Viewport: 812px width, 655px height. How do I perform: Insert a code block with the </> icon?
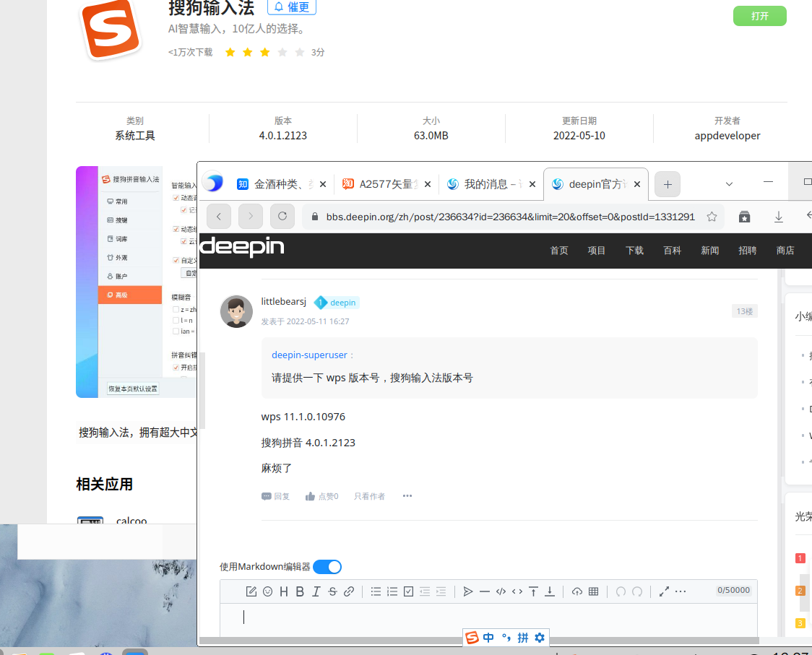pyautogui.click(x=501, y=591)
